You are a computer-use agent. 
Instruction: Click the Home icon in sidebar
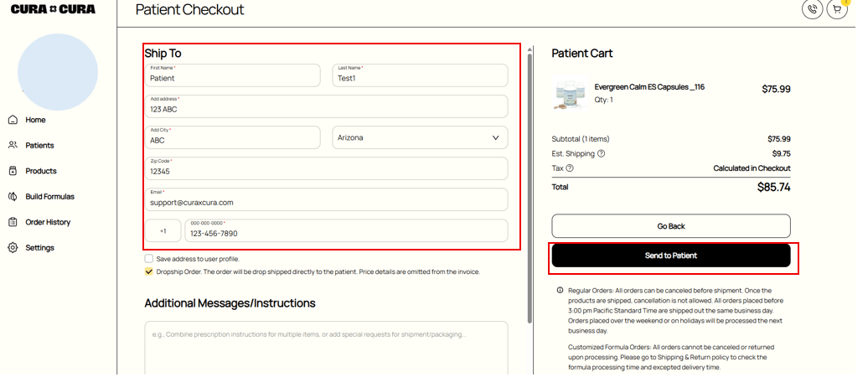tap(13, 120)
